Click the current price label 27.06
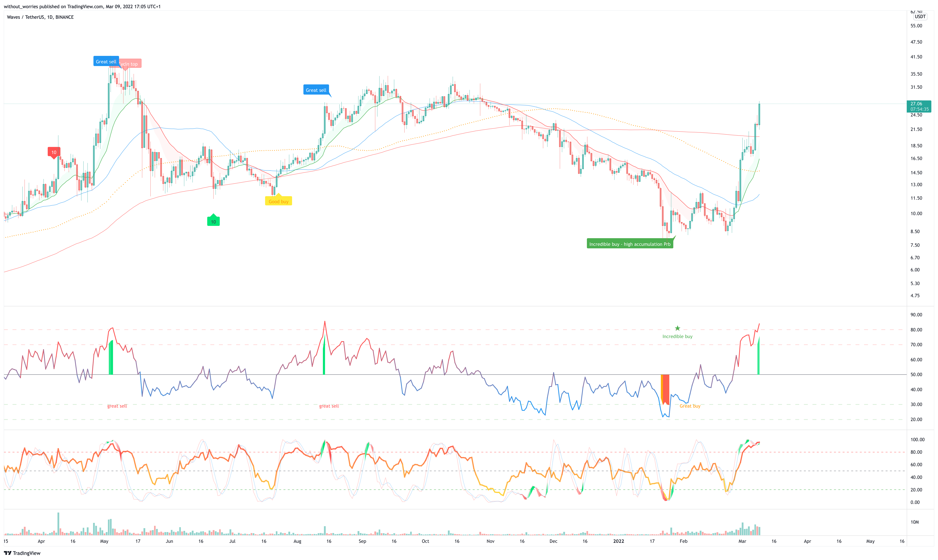This screenshot has height=560, width=938. pyautogui.click(x=916, y=103)
